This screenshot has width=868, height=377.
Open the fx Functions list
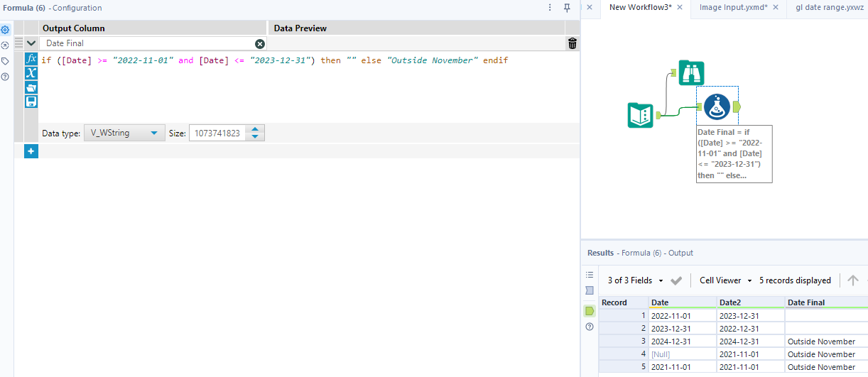(31, 59)
